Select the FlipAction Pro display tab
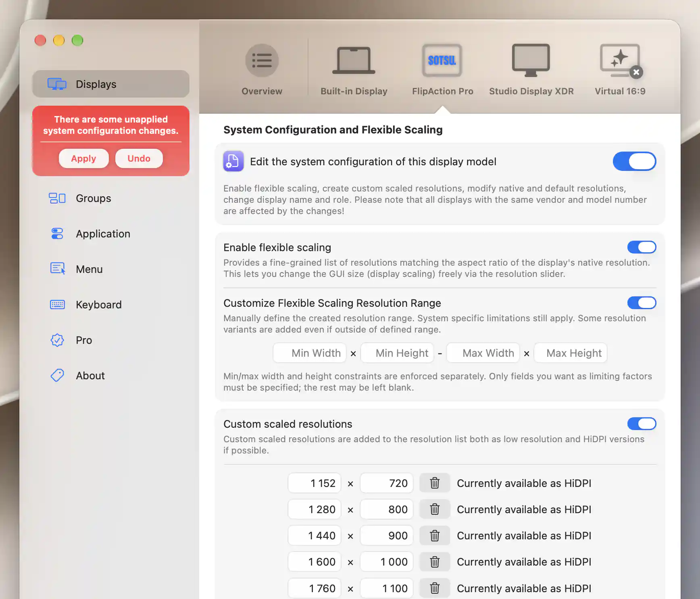700x599 pixels. (442, 70)
